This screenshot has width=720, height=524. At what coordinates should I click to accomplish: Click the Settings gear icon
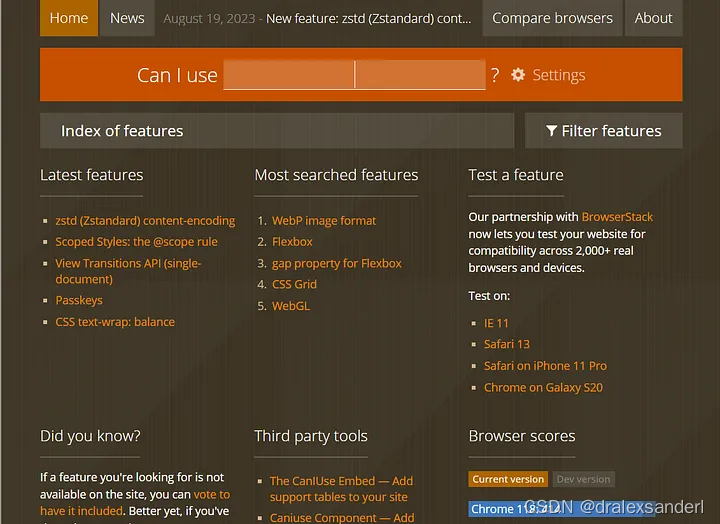(518, 75)
